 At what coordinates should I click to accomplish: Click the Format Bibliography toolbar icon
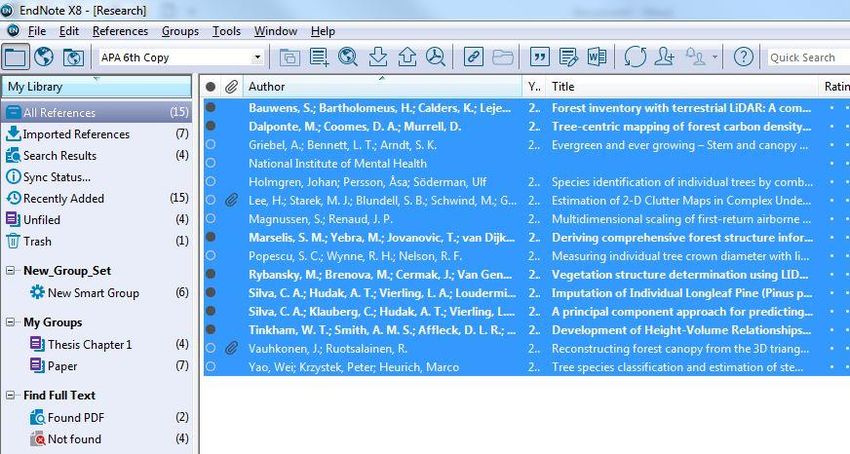coord(568,57)
